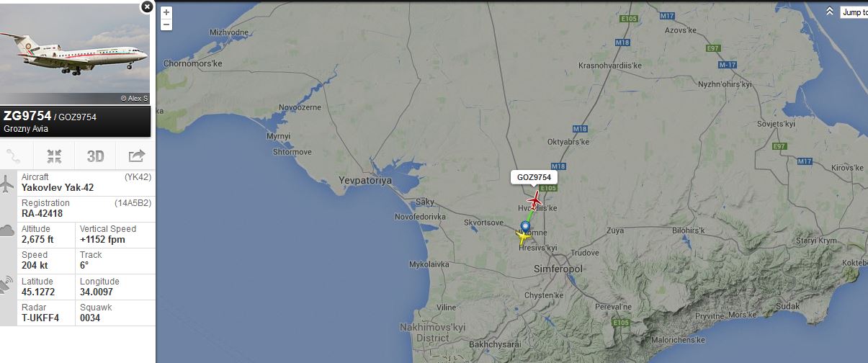Zoom in on the map
Image resolution: width=868 pixels, height=363 pixels.
click(166, 12)
